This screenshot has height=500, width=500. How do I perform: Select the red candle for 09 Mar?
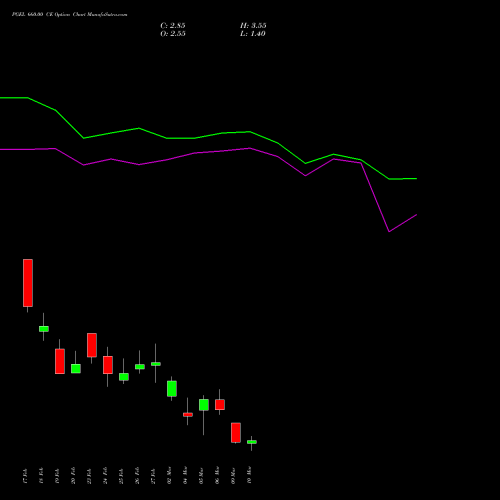[236, 433]
